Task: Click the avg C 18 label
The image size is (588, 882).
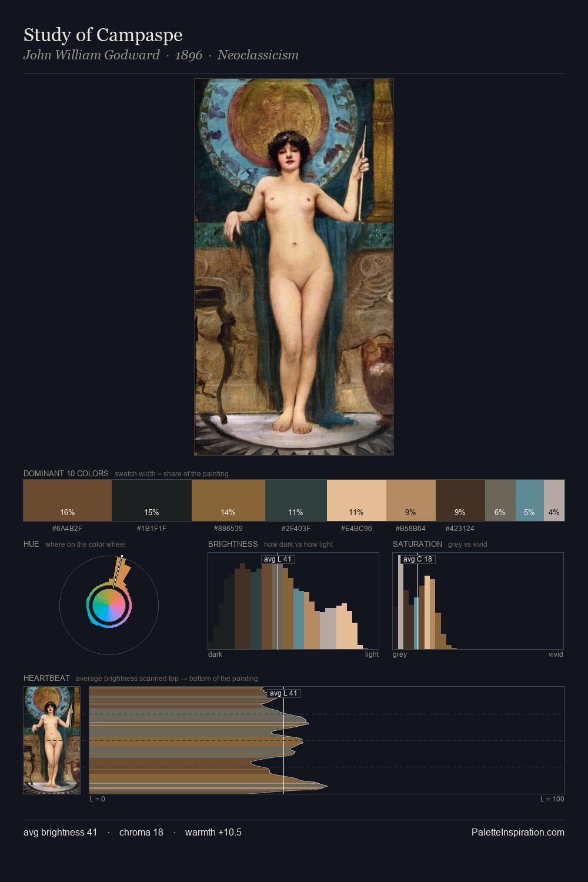Action: (x=417, y=559)
